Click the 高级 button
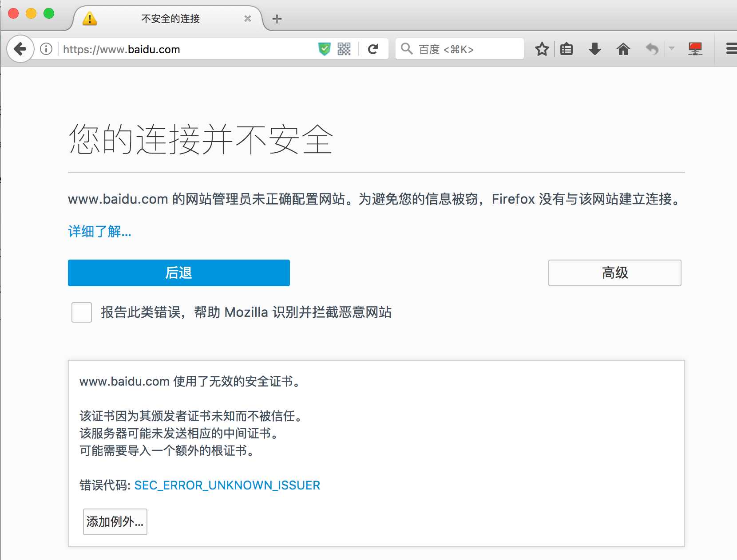 point(615,273)
